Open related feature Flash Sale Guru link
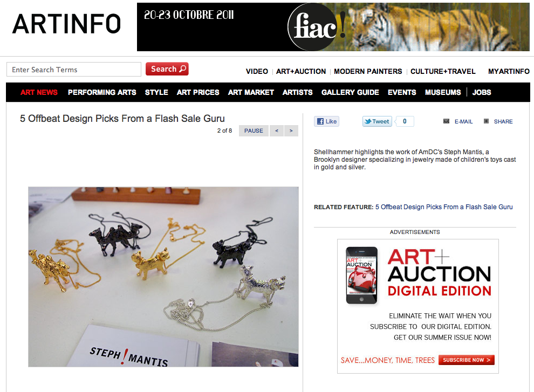Image resolution: width=534 pixels, height=392 pixels. pyautogui.click(x=444, y=207)
